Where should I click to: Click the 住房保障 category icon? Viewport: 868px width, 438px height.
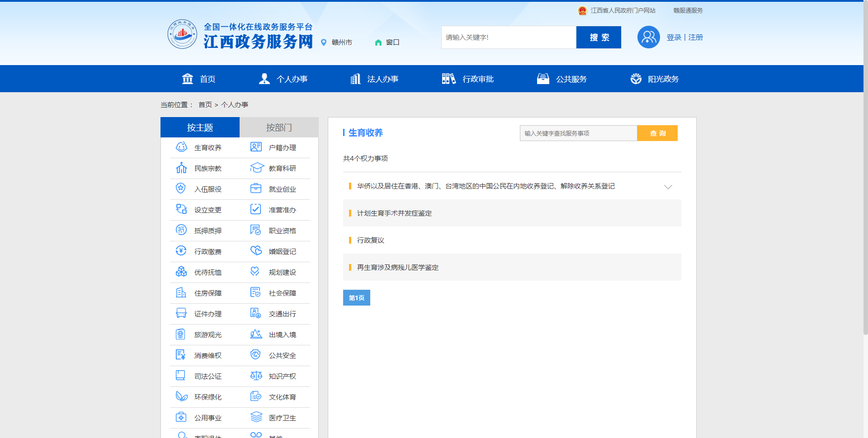click(181, 292)
